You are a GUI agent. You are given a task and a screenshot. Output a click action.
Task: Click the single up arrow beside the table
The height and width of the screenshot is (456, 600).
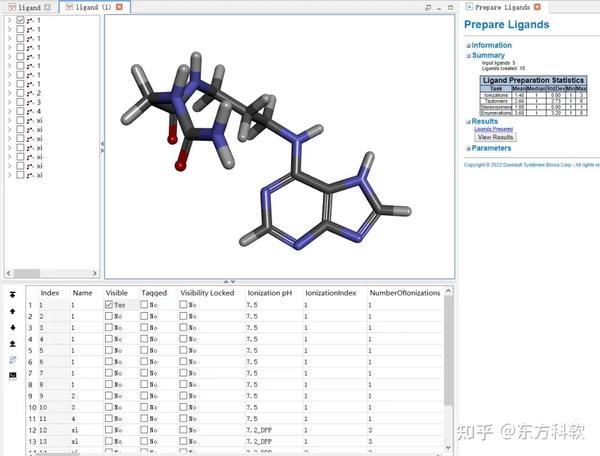click(13, 311)
